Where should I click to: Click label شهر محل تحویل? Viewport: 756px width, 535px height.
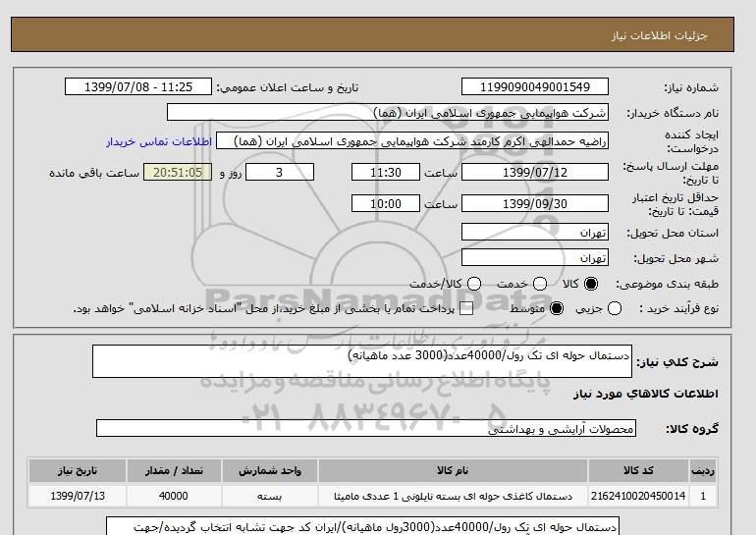[675, 258]
